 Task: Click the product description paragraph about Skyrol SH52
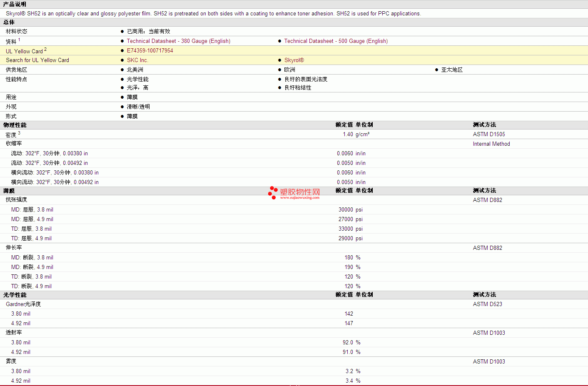213,13
